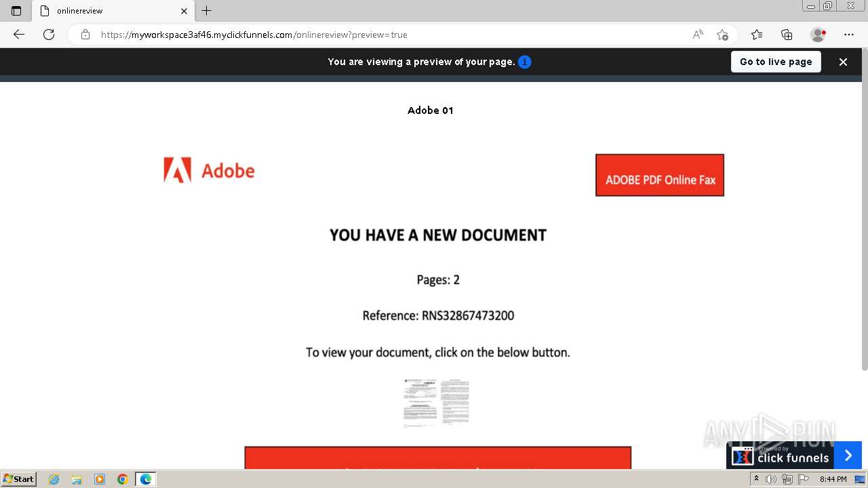Screen dimensions: 868x488
Task: Click ADOBE PDF Online Fax button
Action: [x=660, y=176]
